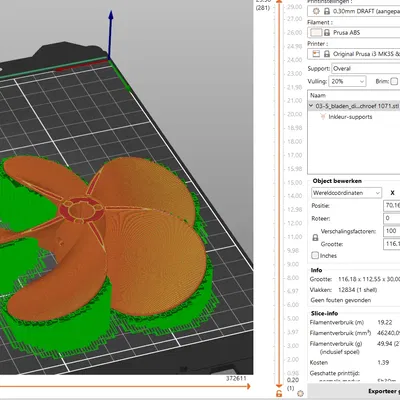Select the Inkleur-supports tree item
This screenshot has height=400, width=400.
click(x=350, y=117)
